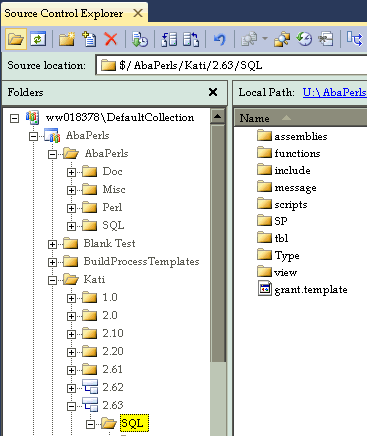Expand the SQL folder under AbaPerls
The height and width of the screenshot is (436, 367).
[71, 226]
